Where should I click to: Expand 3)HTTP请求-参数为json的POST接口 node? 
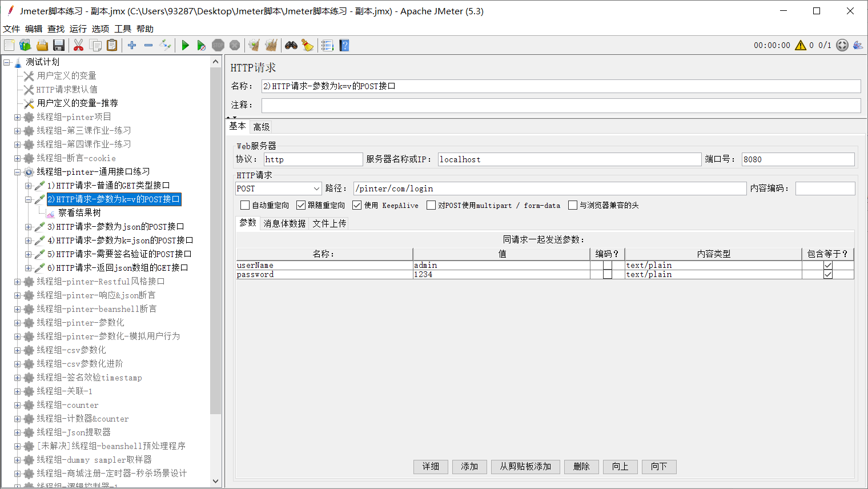(28, 227)
